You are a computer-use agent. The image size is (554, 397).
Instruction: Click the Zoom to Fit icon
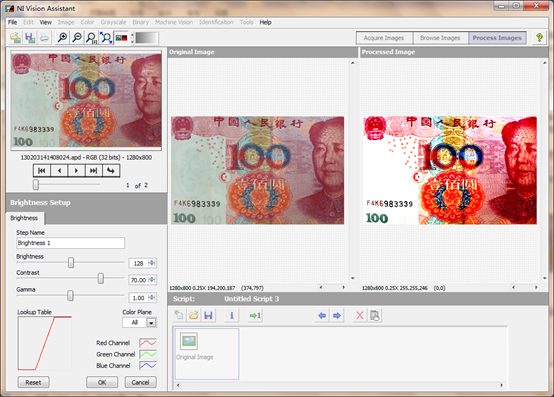(x=106, y=37)
